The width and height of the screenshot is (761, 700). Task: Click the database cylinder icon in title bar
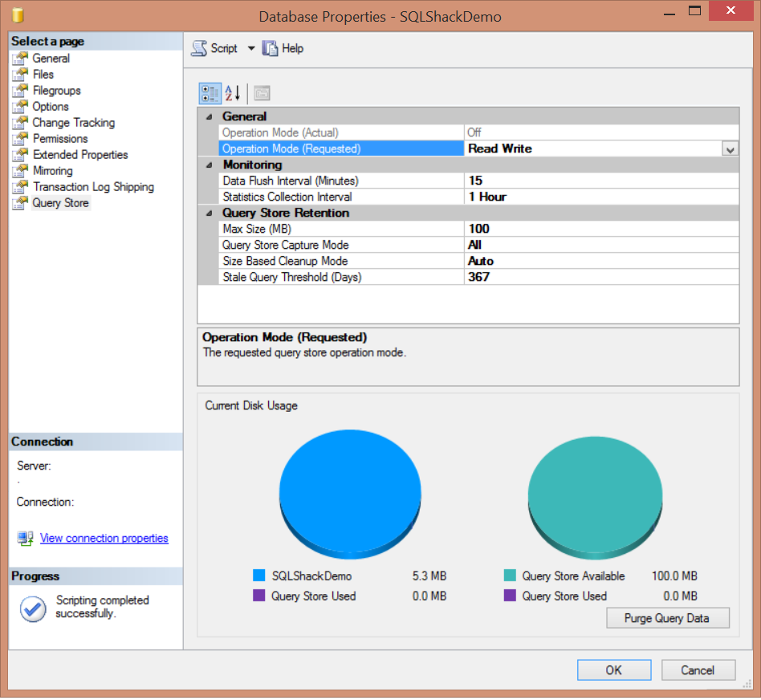(18, 15)
